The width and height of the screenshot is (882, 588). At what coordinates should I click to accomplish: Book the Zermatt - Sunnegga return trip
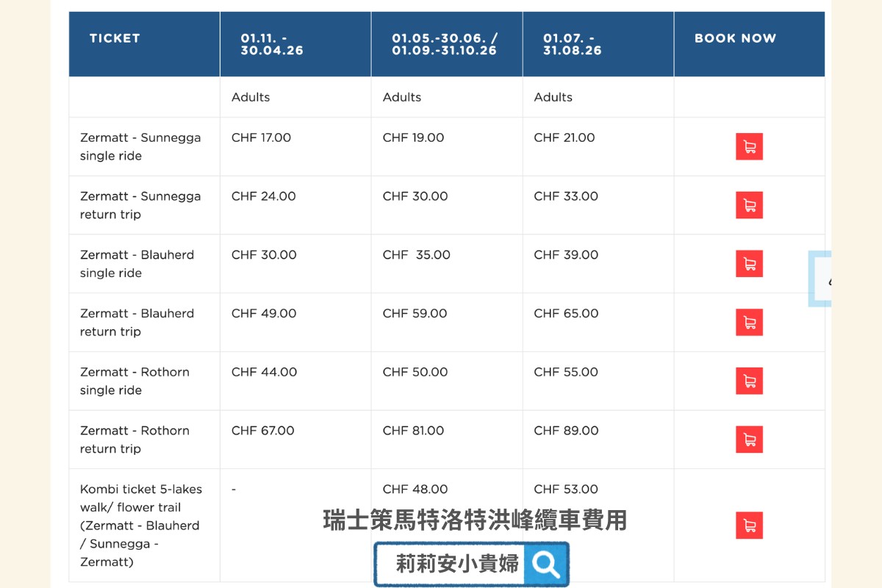(749, 205)
